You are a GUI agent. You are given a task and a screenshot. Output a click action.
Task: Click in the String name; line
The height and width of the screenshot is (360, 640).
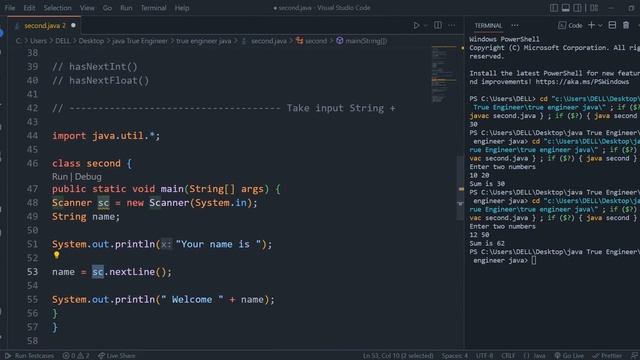click(x=86, y=216)
